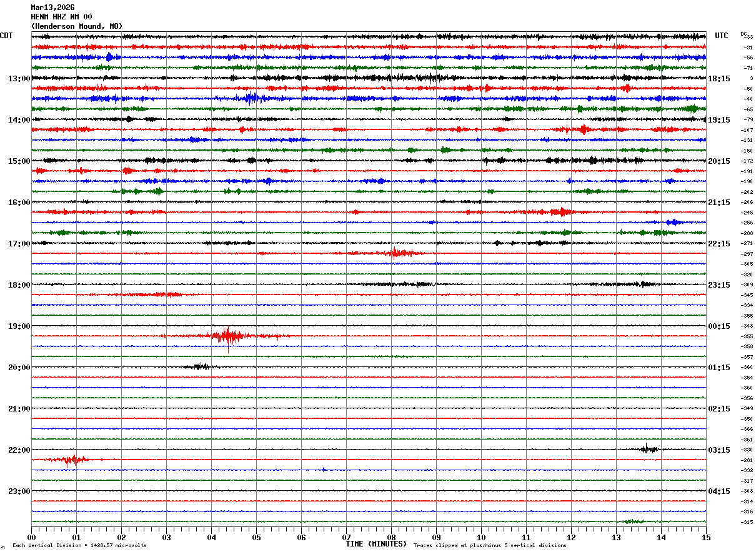Select the DC offset value '-297'
This screenshot has width=756, height=554.
(x=747, y=254)
